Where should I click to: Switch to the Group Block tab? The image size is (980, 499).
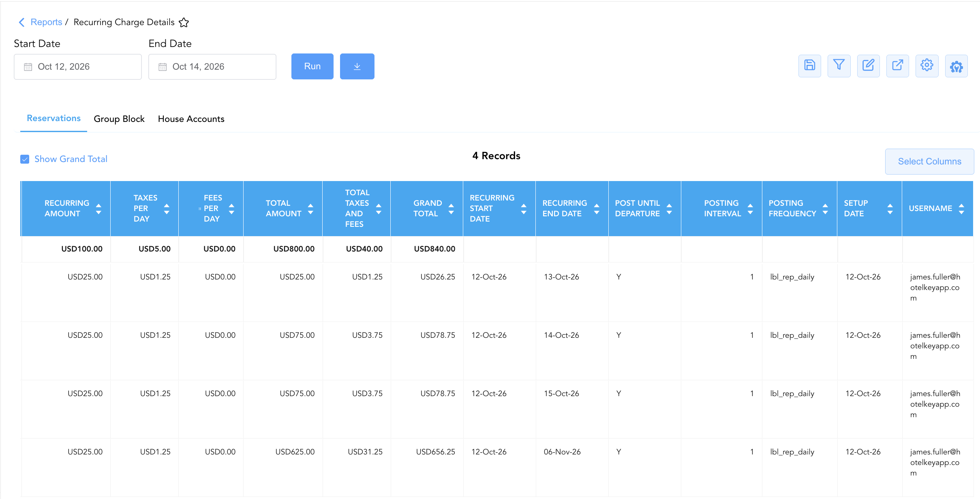click(119, 119)
